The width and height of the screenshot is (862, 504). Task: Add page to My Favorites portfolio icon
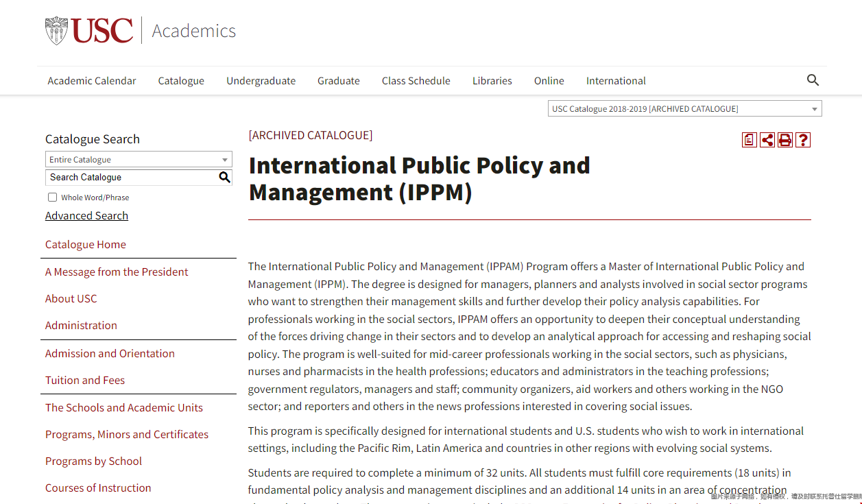coord(750,140)
